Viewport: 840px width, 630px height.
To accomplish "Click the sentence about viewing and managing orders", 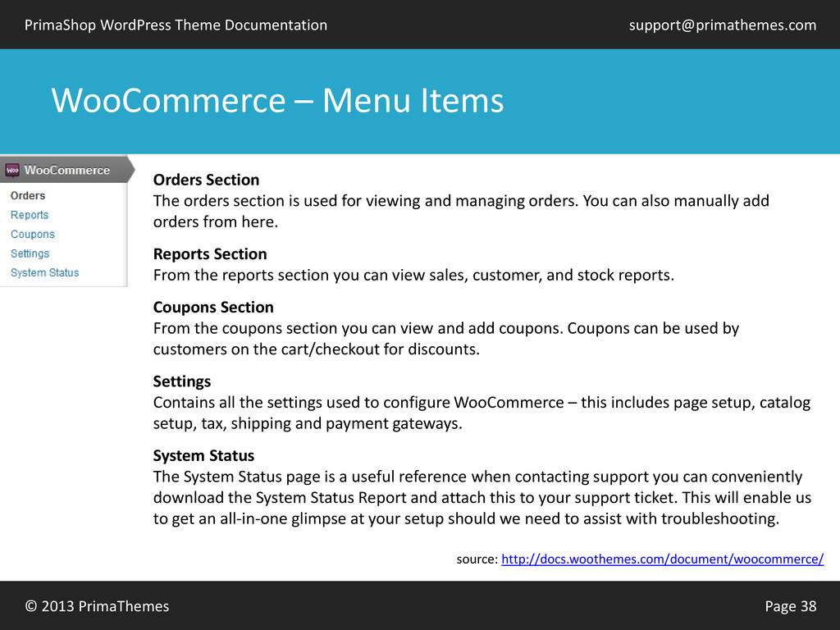I will click(x=461, y=211).
